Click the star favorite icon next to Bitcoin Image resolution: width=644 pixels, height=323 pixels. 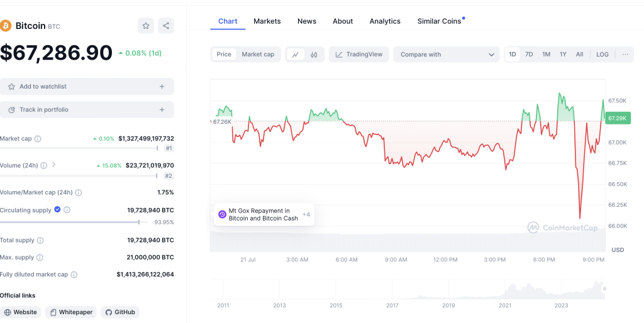[146, 26]
